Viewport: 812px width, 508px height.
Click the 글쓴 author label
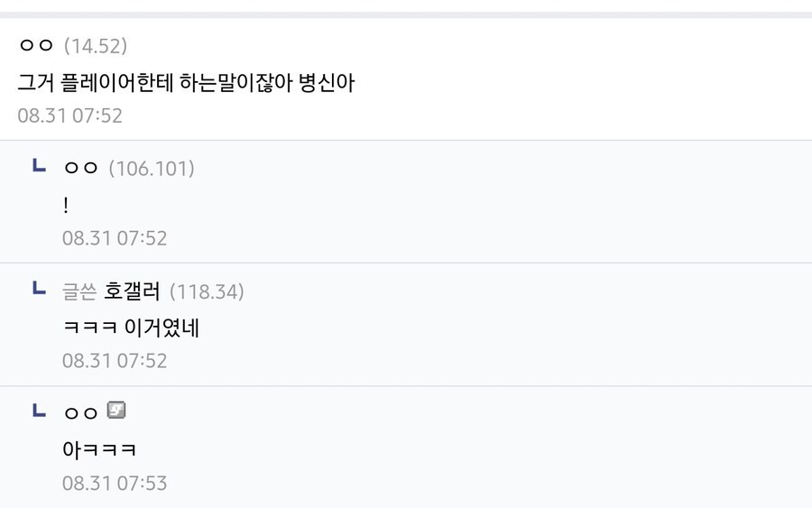(x=78, y=291)
